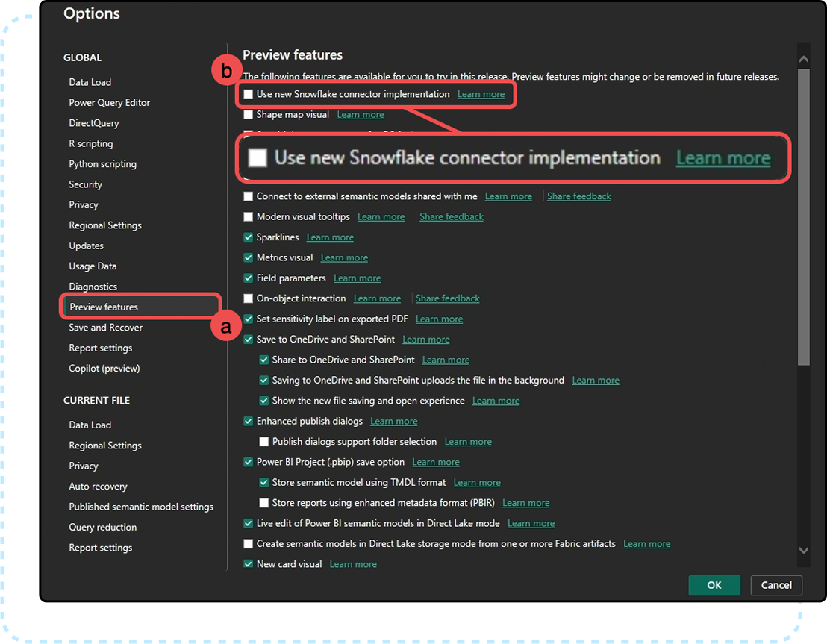Select the Updates section

click(x=86, y=246)
